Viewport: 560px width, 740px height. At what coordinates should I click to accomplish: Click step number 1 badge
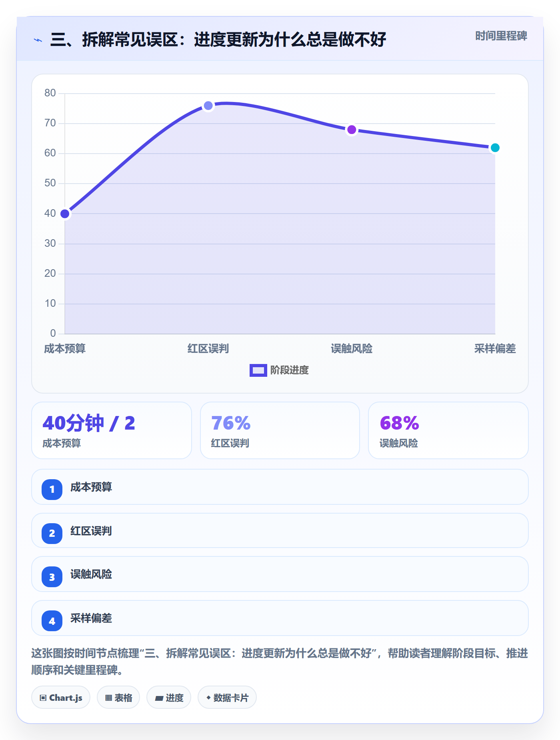(x=52, y=489)
